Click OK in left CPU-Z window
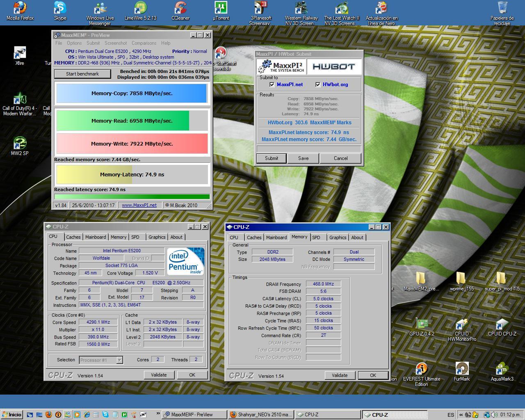The width and height of the screenshot is (525, 420). click(x=192, y=375)
